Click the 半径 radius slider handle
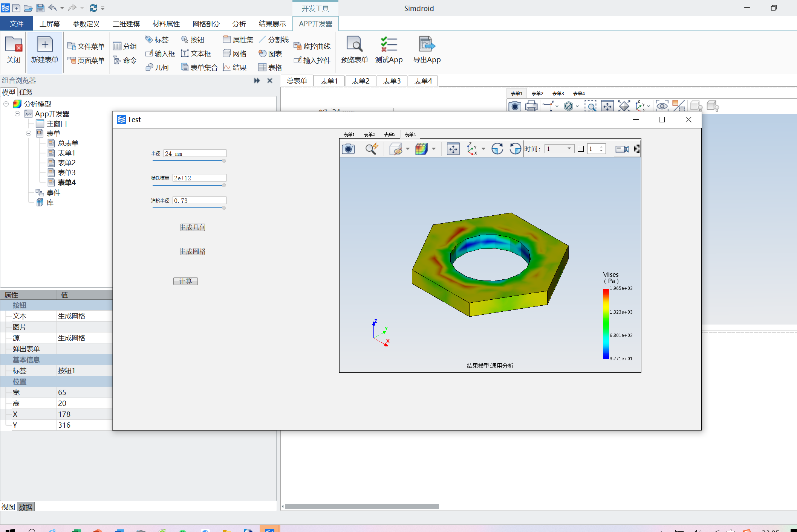797x532 pixels. click(224, 161)
